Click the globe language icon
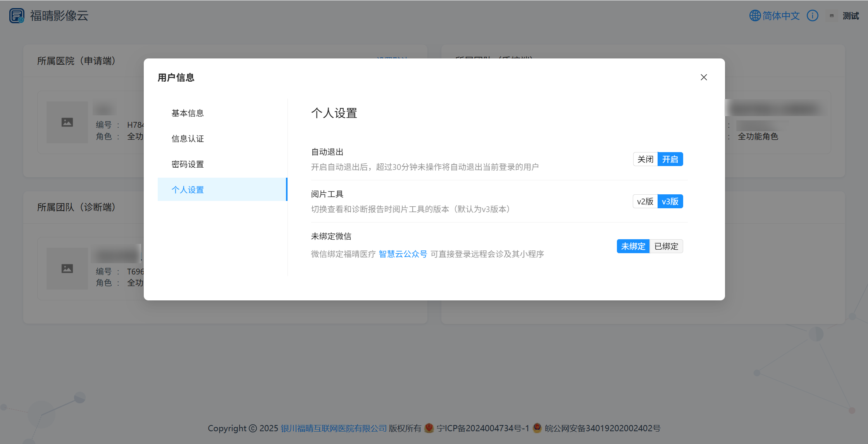868x444 pixels. tap(755, 15)
